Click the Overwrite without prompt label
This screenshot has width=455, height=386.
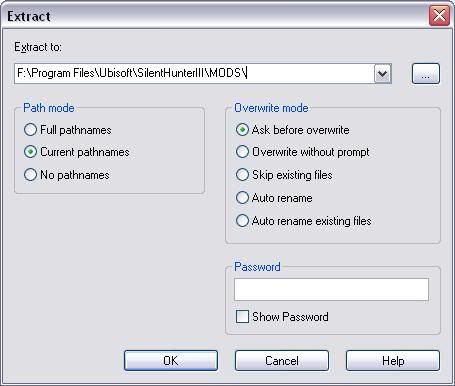(311, 152)
